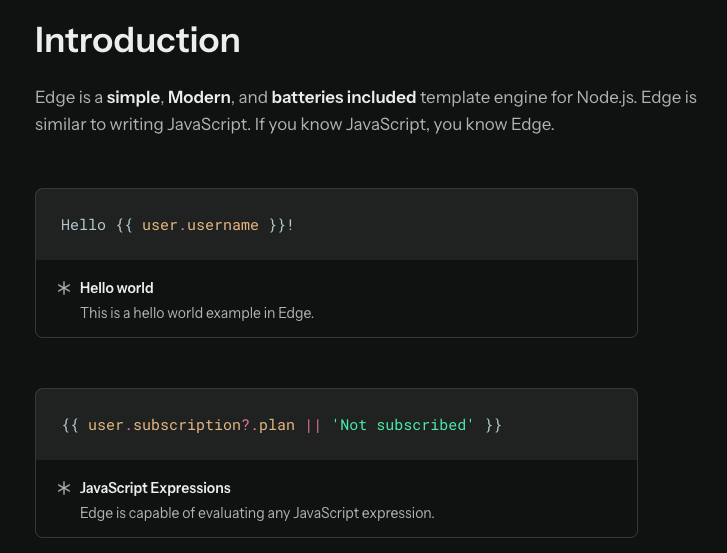The width and height of the screenshot is (727, 553).
Task: Click the hello world example description
Action: tap(197, 313)
